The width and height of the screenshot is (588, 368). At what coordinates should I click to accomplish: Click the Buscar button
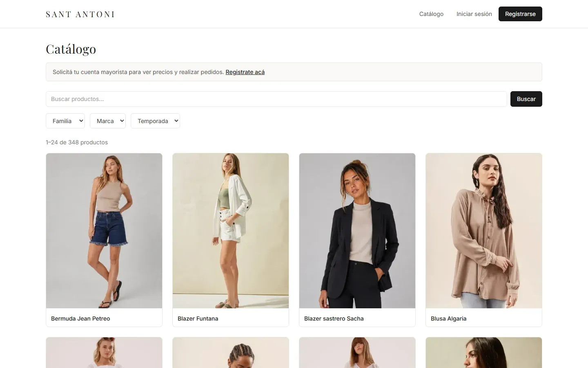[526, 99]
